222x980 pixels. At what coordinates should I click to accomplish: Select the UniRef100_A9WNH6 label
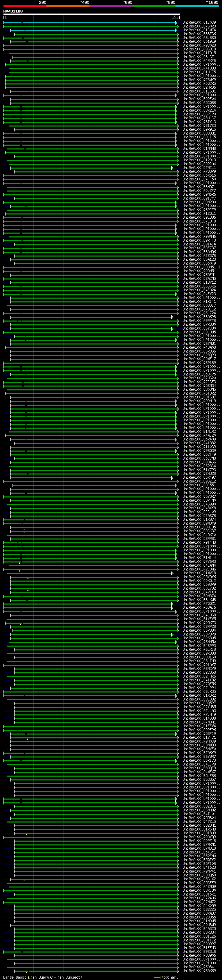pyautogui.click(x=199, y=237)
